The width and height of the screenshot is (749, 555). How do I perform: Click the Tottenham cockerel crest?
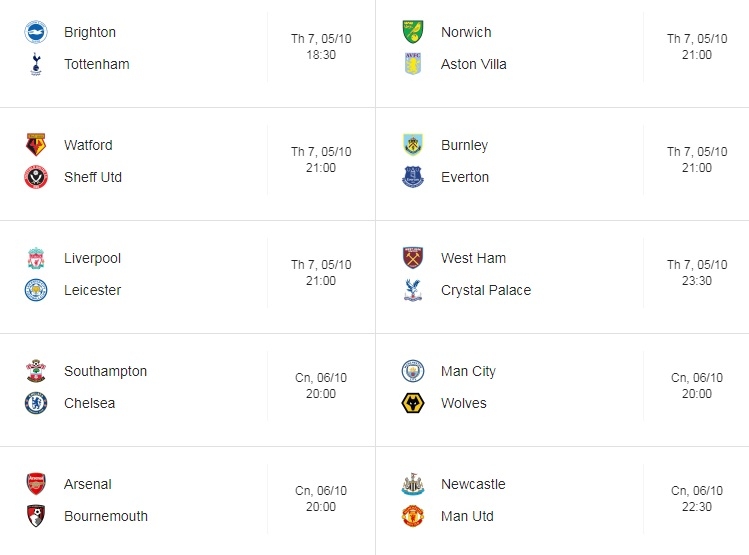(36, 64)
